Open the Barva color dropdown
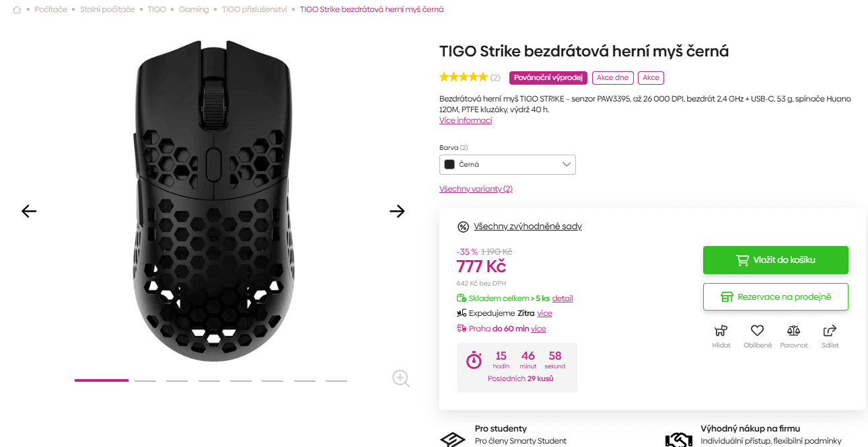This screenshot has height=447, width=868. 507,165
